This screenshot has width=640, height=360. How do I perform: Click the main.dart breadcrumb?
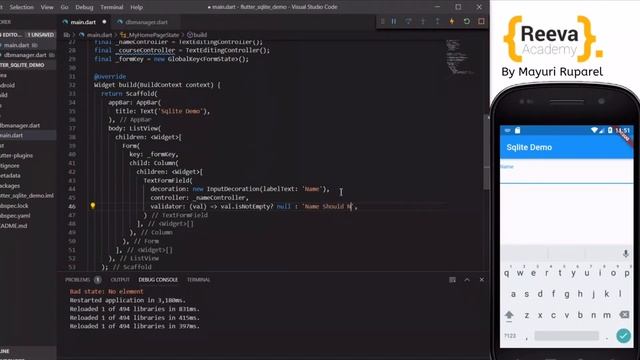pyautogui.click(x=99, y=35)
